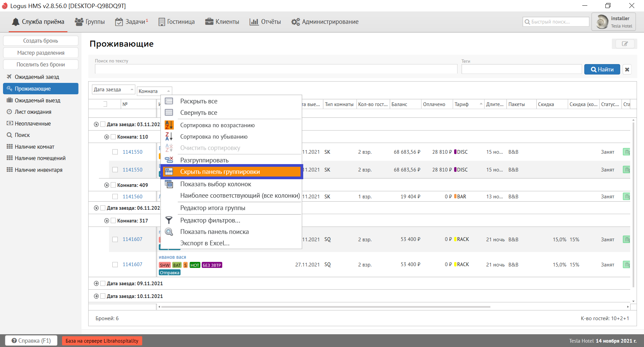Click the column chooser icon
The width and height of the screenshot is (644, 347).
(x=169, y=184)
